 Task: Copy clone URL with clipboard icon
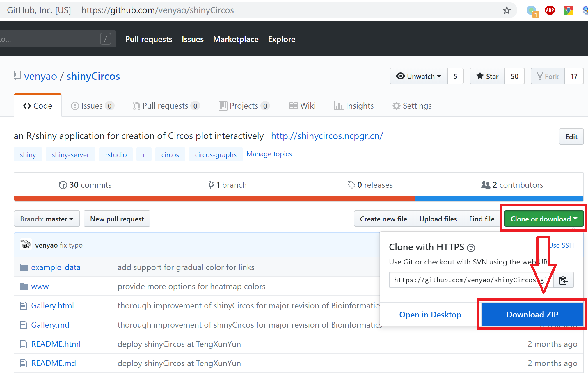(563, 280)
